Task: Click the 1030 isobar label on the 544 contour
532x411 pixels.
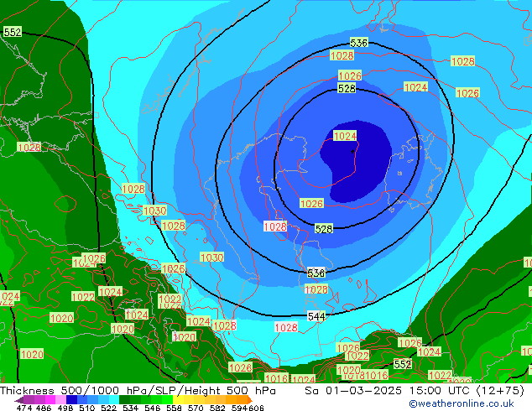Action: [154, 211]
